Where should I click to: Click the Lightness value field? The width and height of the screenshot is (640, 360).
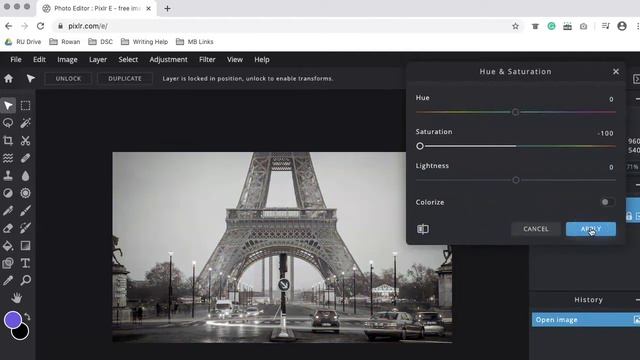point(611,167)
